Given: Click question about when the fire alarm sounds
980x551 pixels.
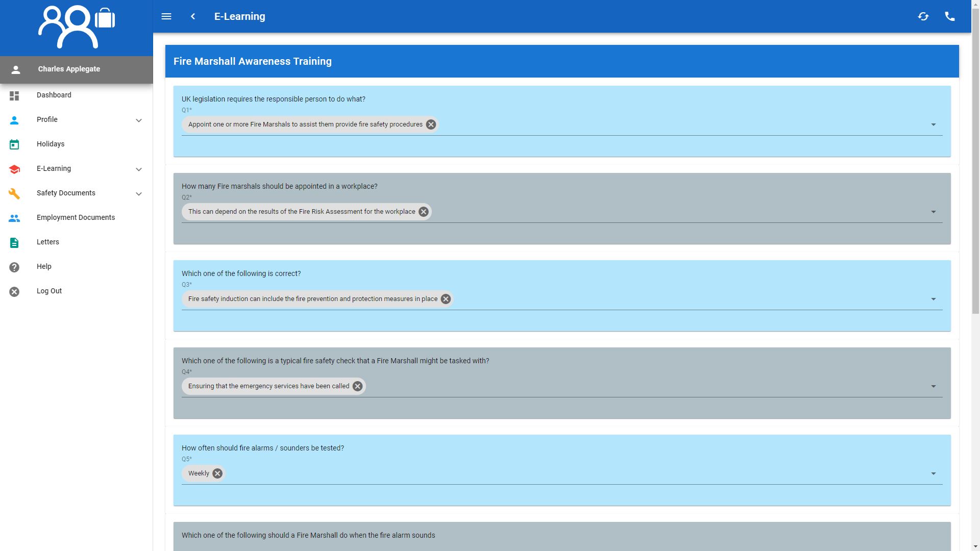Looking at the screenshot, I should 308,535.
